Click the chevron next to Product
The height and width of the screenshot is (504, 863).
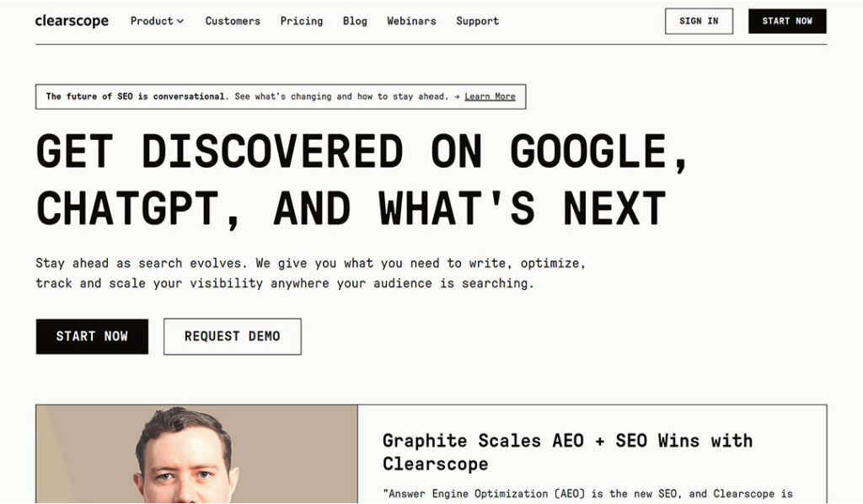[180, 22]
